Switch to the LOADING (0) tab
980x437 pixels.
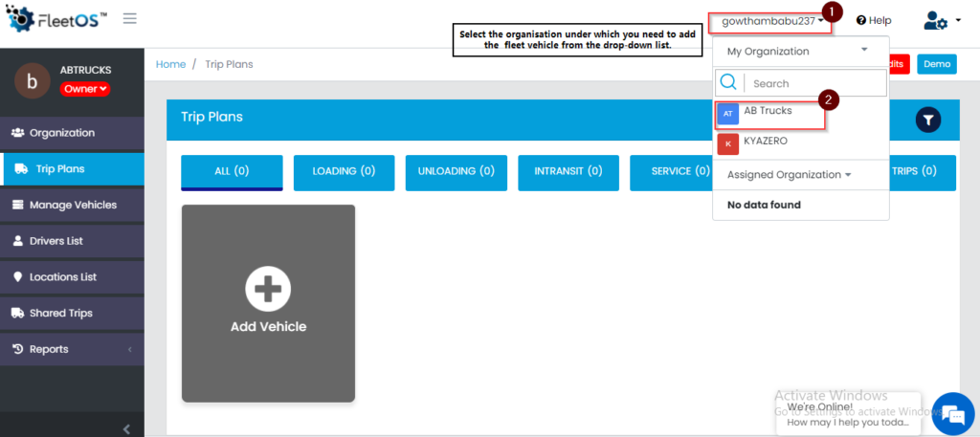pos(344,172)
